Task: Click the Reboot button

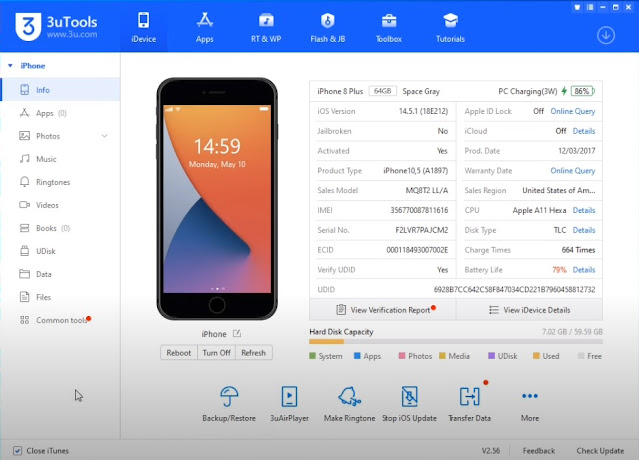Action: pyautogui.click(x=178, y=353)
